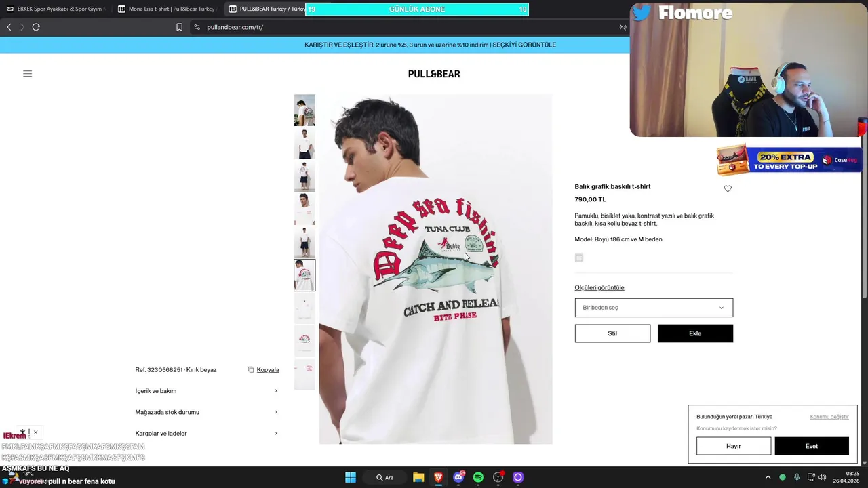Click the browser forward arrow
The image size is (868, 488).
point(22,27)
